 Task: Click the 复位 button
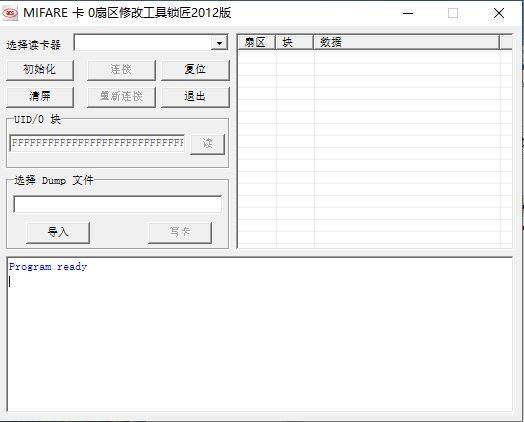pyautogui.click(x=195, y=70)
